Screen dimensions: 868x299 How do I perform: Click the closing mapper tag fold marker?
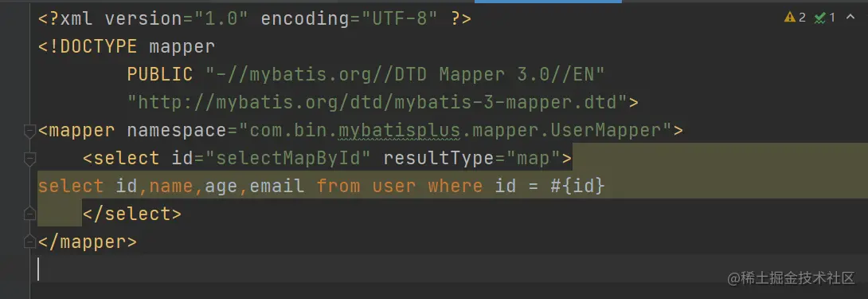30,242
